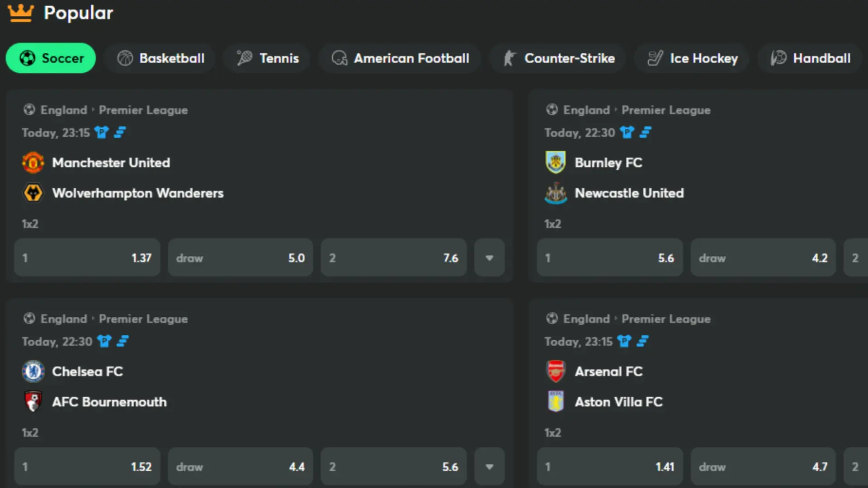Screen dimensions: 868x488
Task: Select Burnley FC win odds 5.6
Action: 609,258
